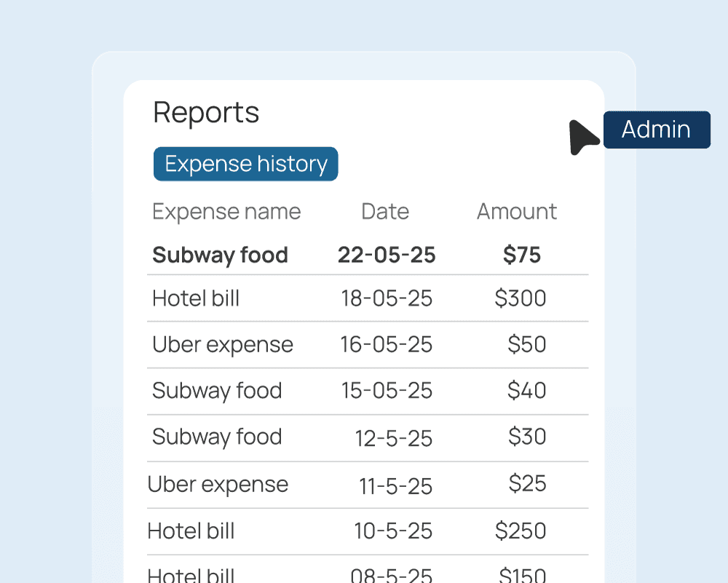Click the $75 amount in top row
This screenshot has width=728, height=583.
tap(522, 255)
